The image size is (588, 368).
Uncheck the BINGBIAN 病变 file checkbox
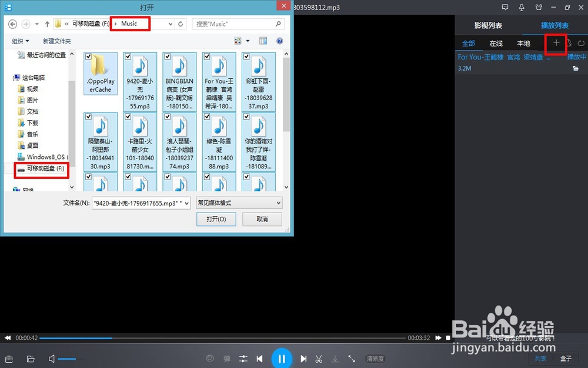coord(167,57)
